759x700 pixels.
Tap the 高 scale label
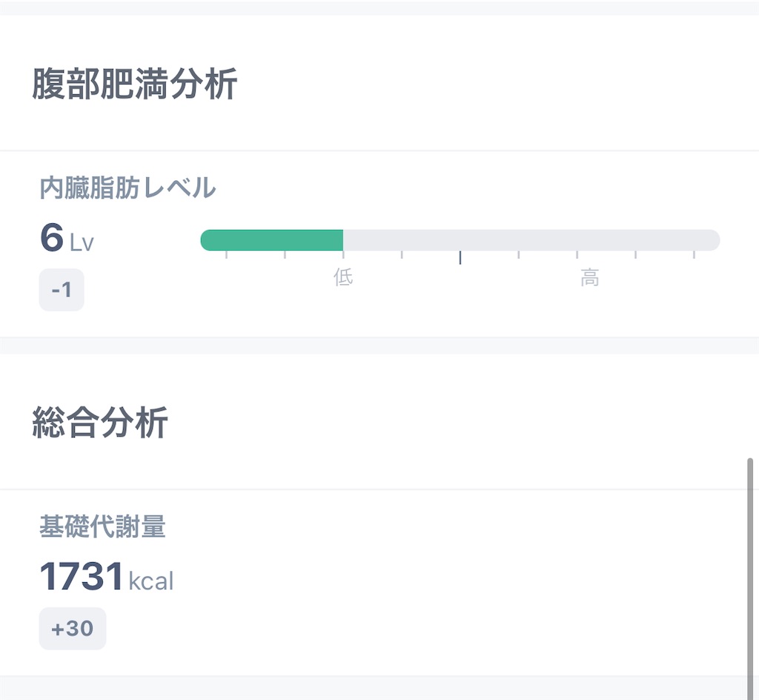(x=589, y=278)
